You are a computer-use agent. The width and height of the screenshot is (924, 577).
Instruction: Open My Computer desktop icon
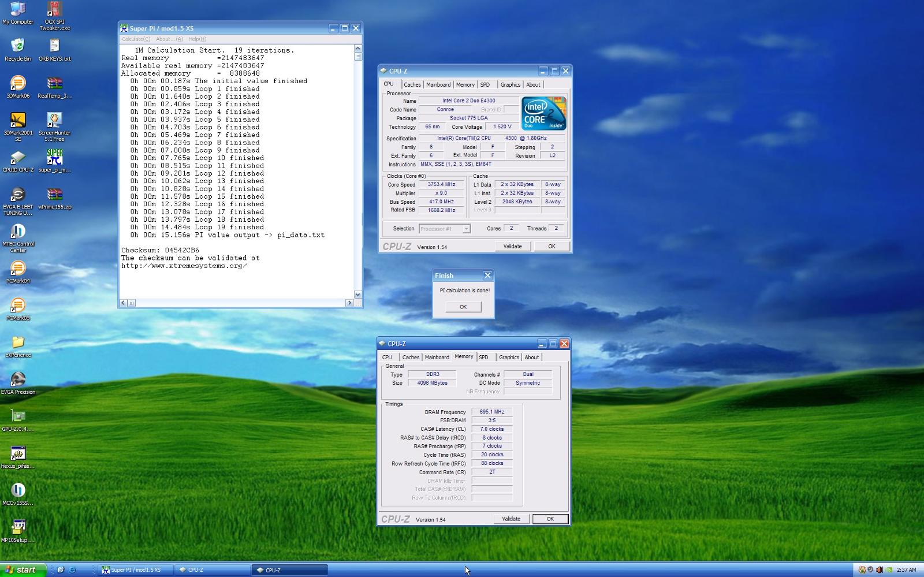18,13
